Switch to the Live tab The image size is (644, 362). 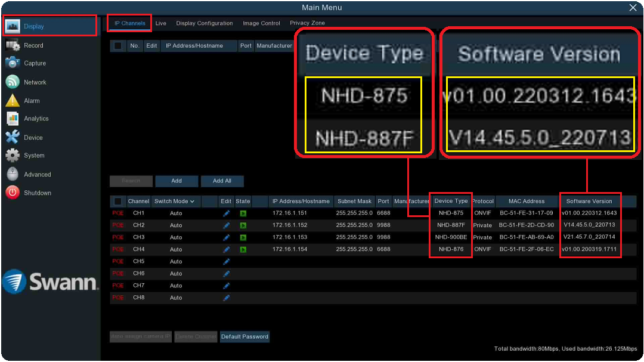(160, 23)
